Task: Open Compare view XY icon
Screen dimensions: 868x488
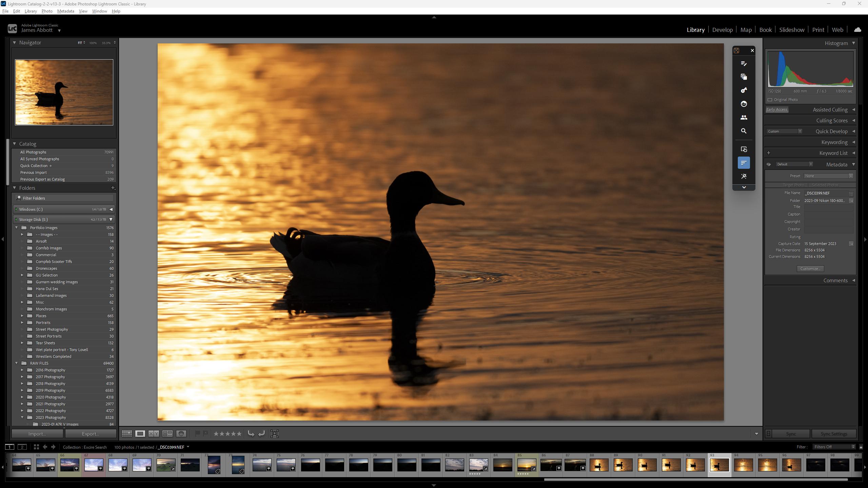Action: 154,434
